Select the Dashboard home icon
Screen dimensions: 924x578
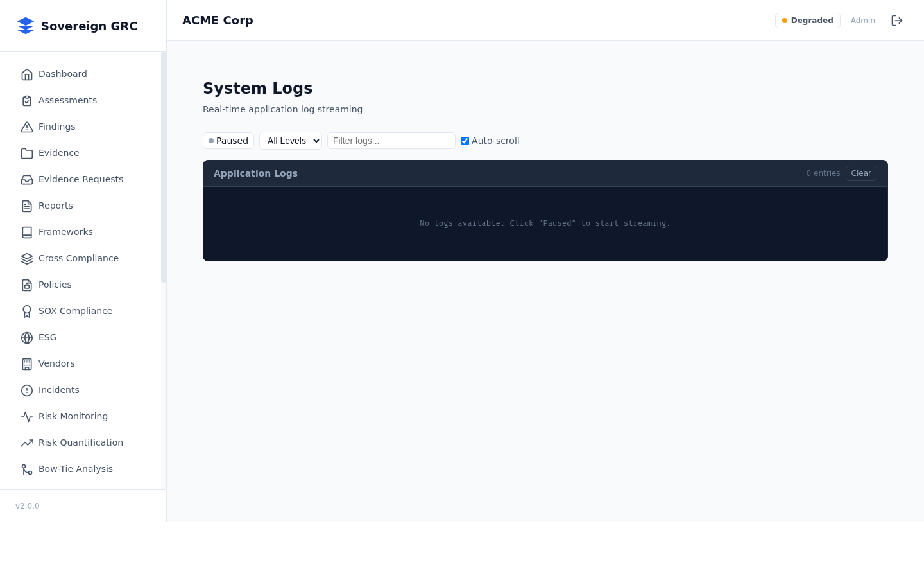27,74
